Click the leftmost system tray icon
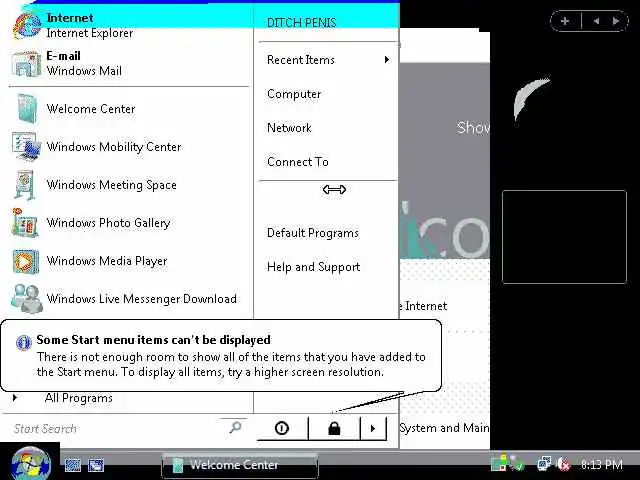640x480 pixels. point(498,464)
